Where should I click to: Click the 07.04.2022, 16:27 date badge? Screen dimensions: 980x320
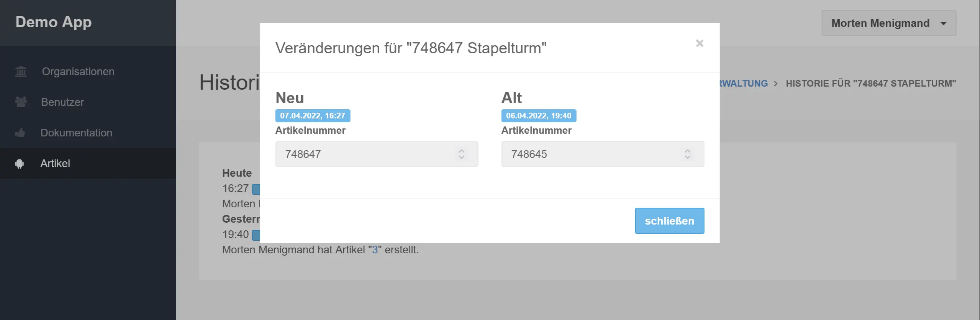pyautogui.click(x=313, y=116)
